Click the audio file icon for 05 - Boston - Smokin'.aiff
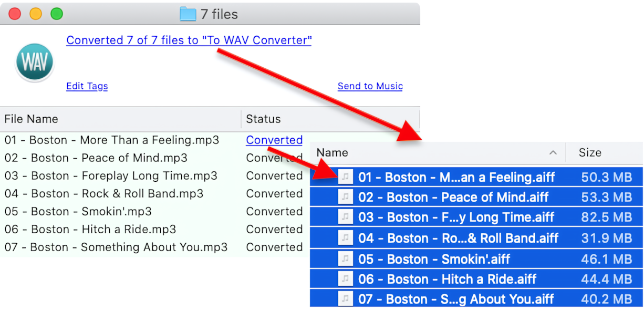Screen dimensions: 644x311 click(x=346, y=258)
